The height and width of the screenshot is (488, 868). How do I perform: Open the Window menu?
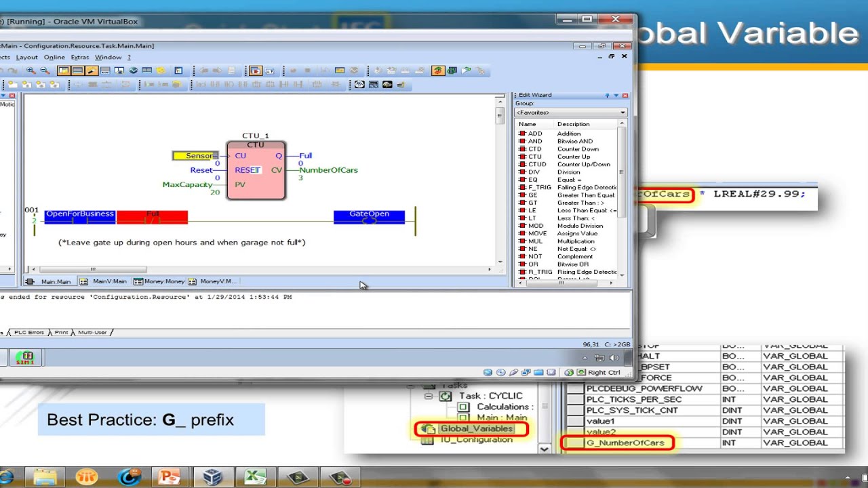(x=108, y=58)
